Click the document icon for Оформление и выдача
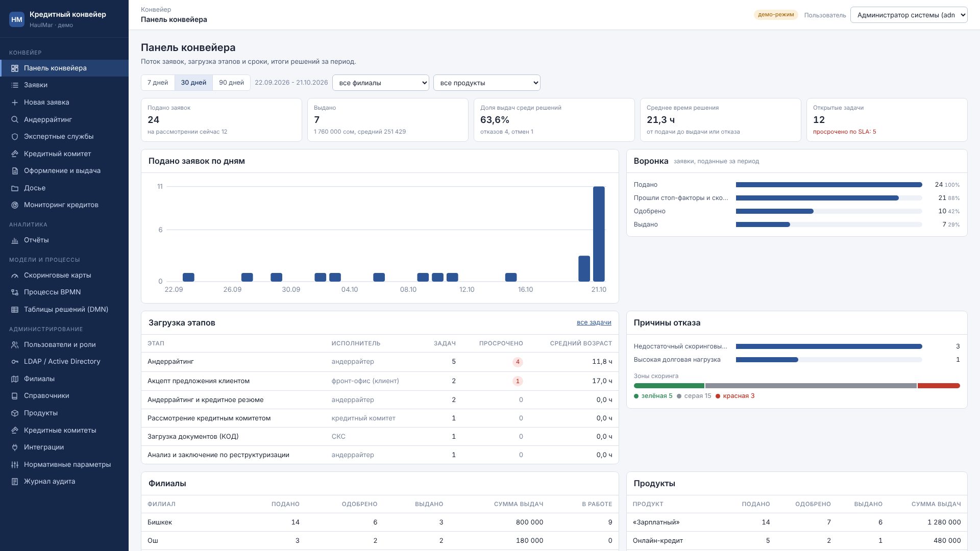Image resolution: width=980 pixels, height=551 pixels. pos(15,171)
